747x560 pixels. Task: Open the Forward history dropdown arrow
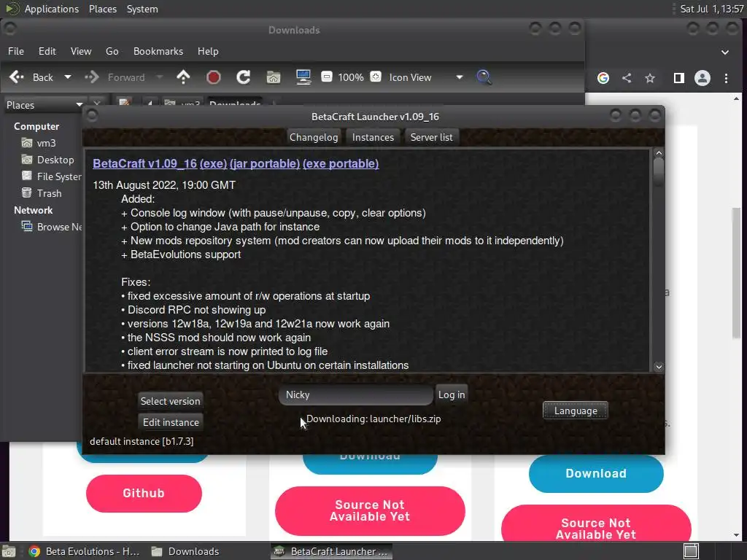[160, 77]
